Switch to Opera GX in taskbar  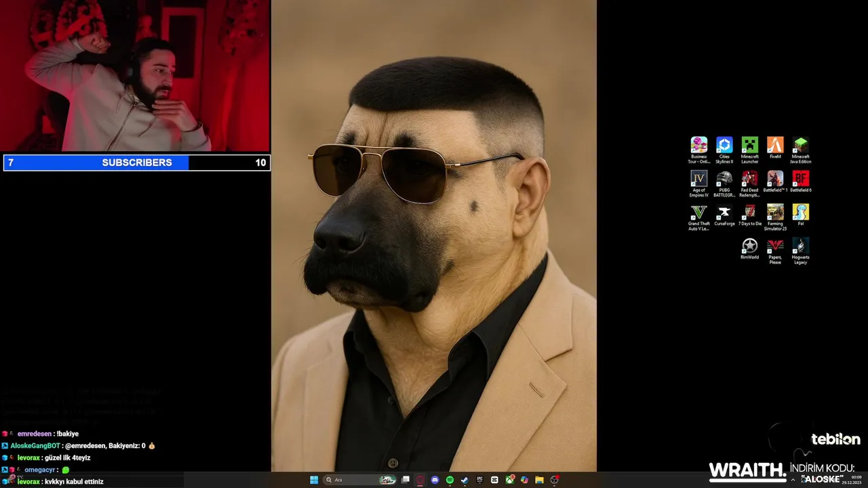pyautogui.click(x=420, y=480)
